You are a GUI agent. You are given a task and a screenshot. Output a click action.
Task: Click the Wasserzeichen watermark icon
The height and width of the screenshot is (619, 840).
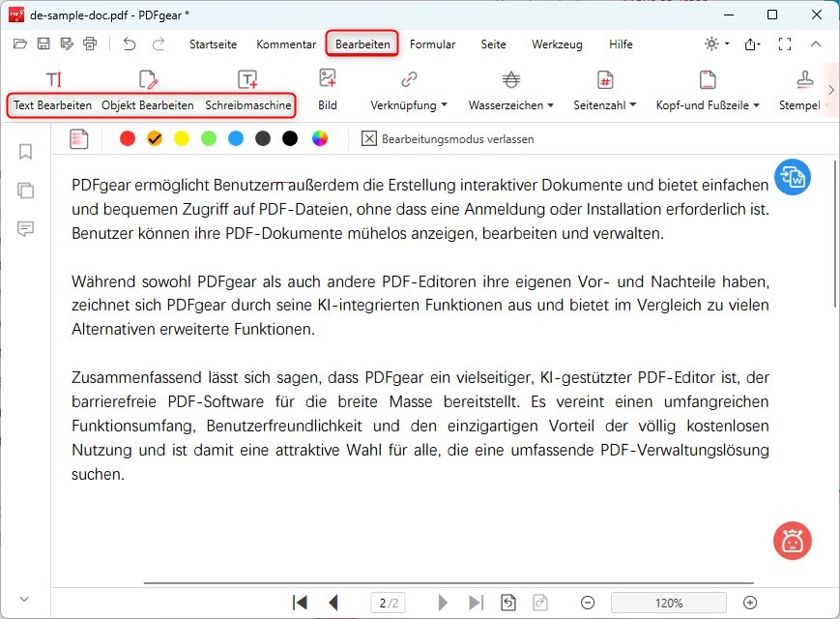511,79
